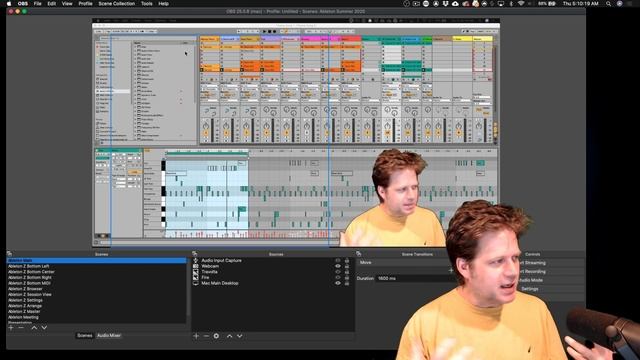Viewport: 640px width, 360px height.
Task: Open the View menu
Action: 67,4
